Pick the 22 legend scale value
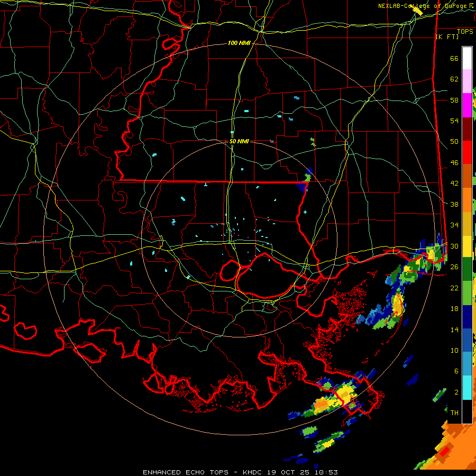 coord(454,288)
